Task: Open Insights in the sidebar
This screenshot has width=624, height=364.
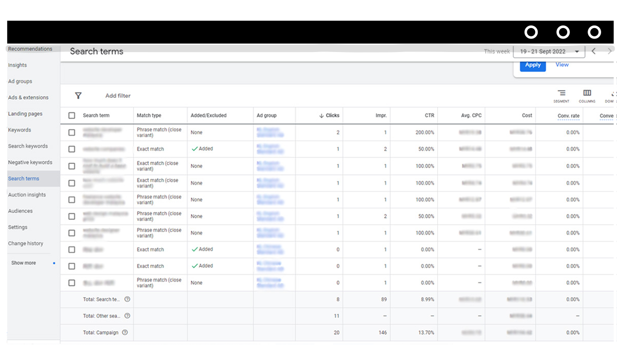Action: (x=17, y=65)
